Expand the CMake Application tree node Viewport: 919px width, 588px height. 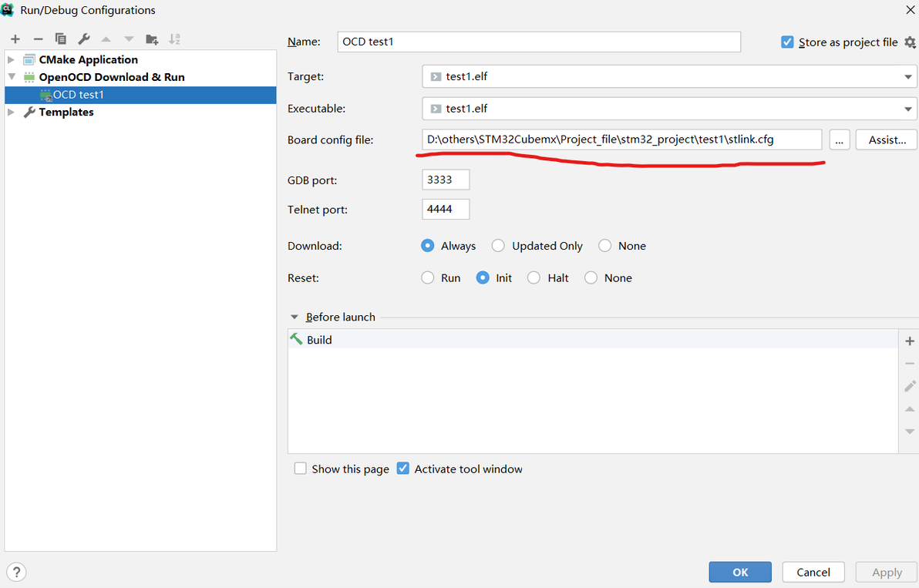11,59
